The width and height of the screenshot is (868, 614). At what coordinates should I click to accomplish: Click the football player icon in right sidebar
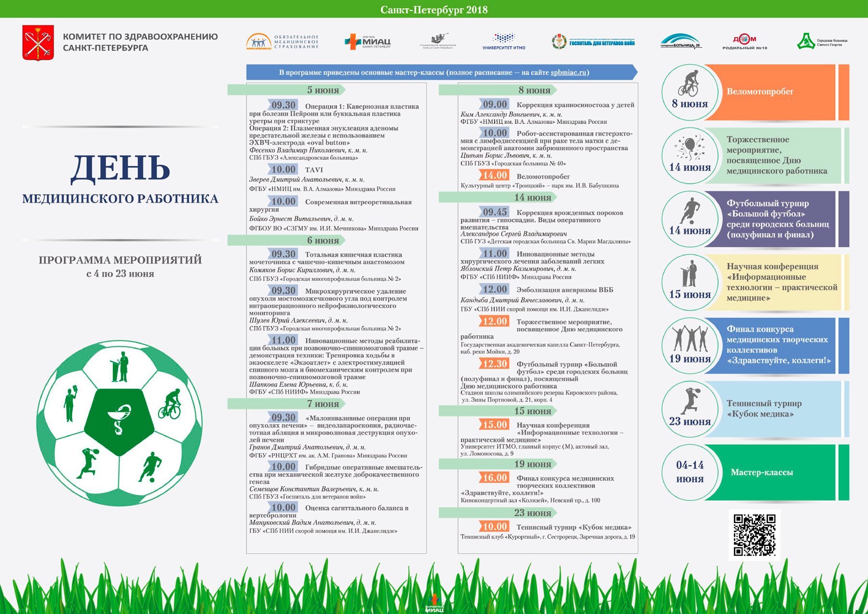pos(690,211)
